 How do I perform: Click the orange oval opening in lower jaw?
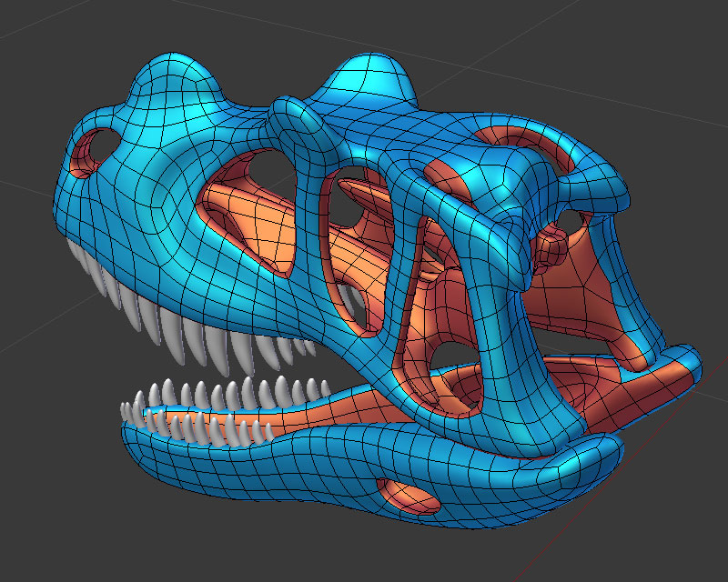point(408,497)
